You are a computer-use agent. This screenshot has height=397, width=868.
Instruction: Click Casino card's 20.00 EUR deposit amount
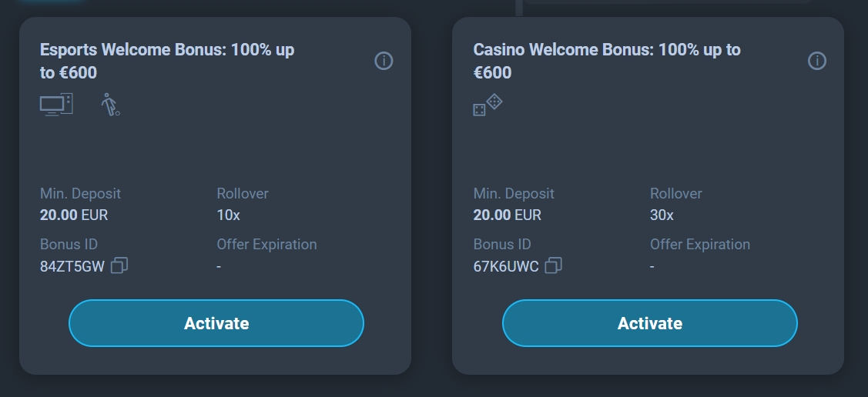[x=508, y=215]
